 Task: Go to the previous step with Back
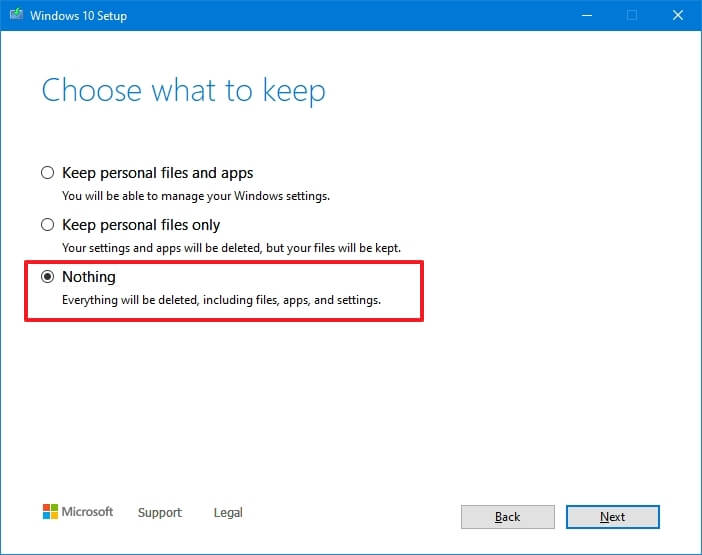click(507, 517)
